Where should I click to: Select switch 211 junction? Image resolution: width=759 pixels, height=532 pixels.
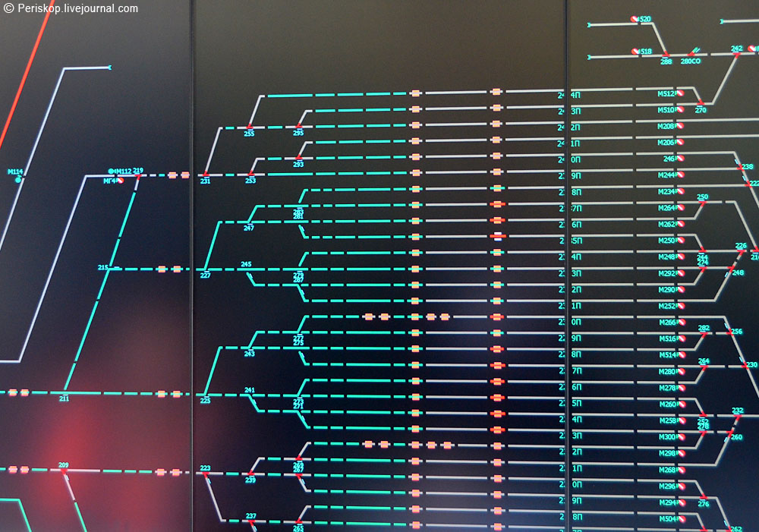65,392
